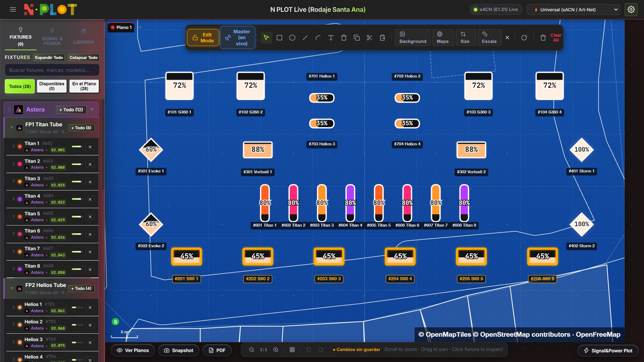
Task: Click the Buscar fixtures search field
Action: click(x=52, y=70)
